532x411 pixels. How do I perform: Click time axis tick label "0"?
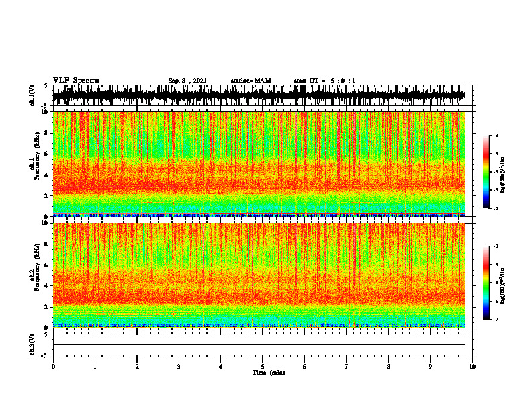click(53, 367)
